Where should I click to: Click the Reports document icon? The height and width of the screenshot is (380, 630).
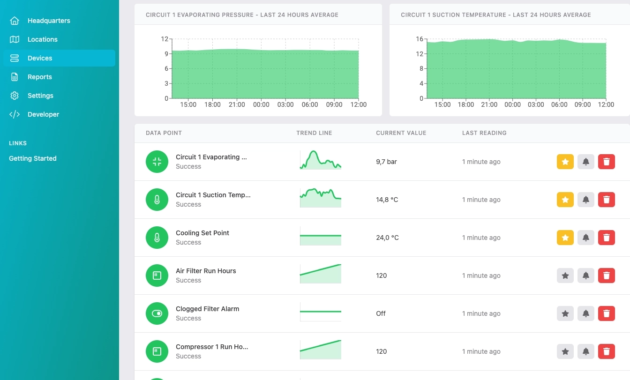(14, 77)
